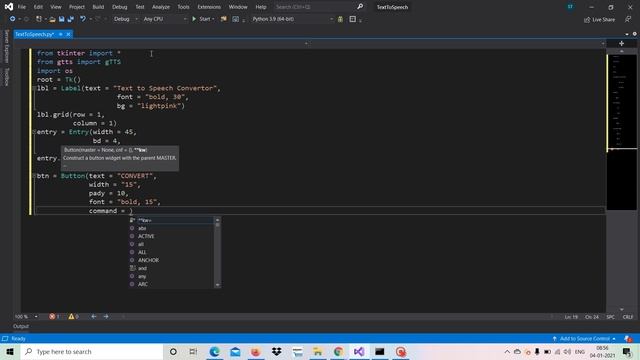This screenshot has height=360, width=640.
Task: Click the notifications icon in status bar
Action: 628,338
